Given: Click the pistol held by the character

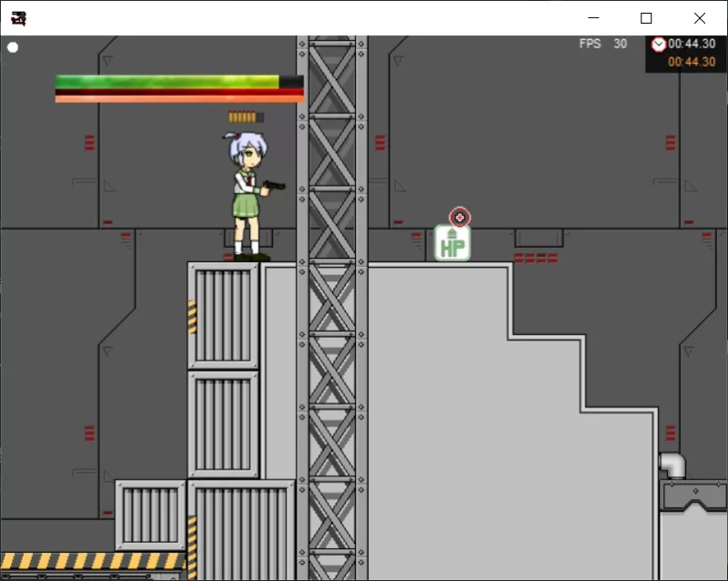Looking at the screenshot, I should click(274, 186).
